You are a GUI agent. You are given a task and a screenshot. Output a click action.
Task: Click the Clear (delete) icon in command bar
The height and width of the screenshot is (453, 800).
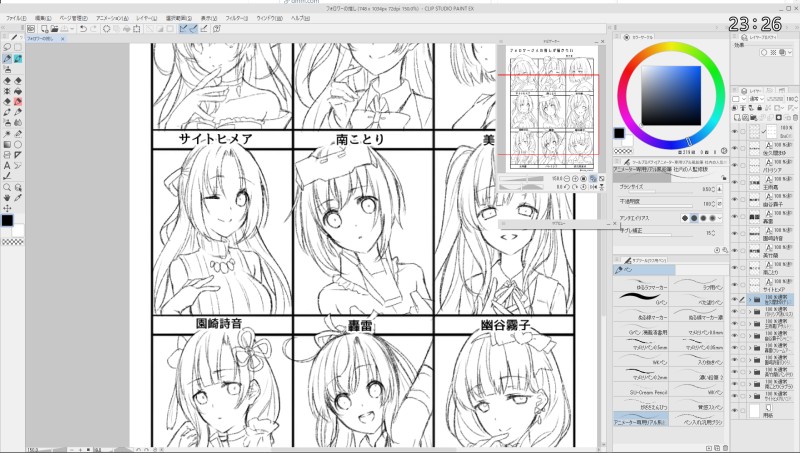point(107,29)
